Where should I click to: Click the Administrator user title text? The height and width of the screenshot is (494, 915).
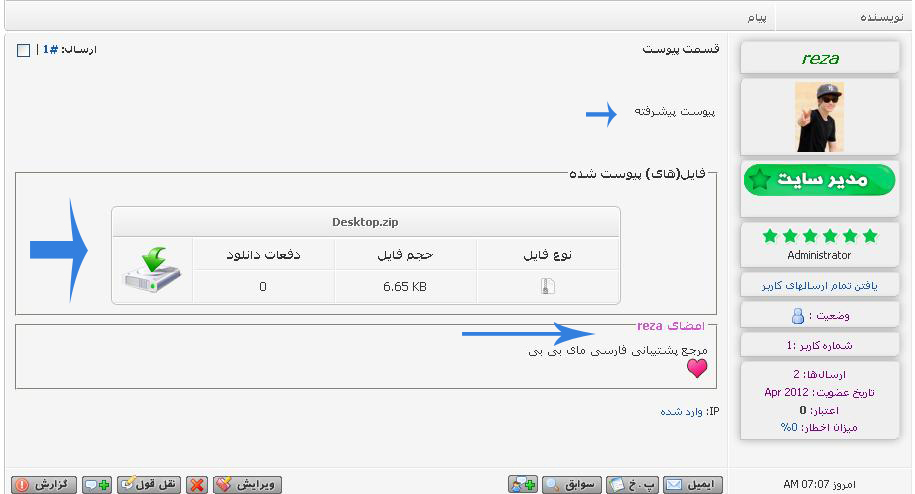[x=819, y=255]
